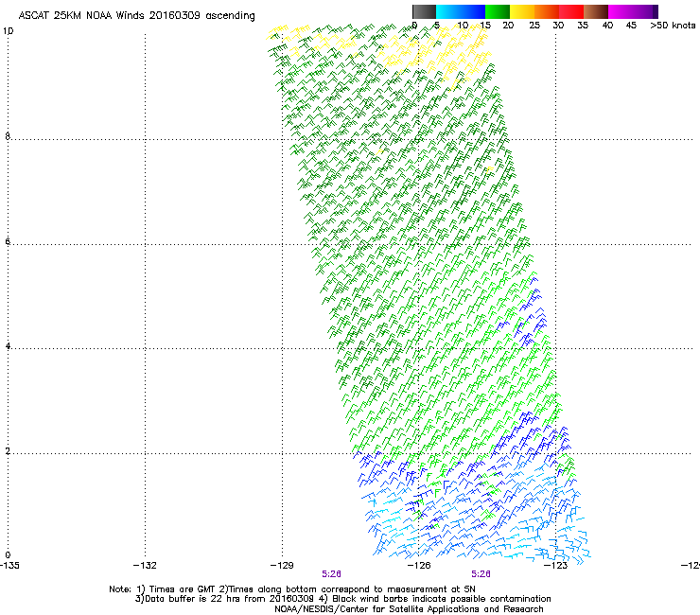This screenshot has height=615, width=700.
Task: Click the '10' label under the color bar
Action: (463, 26)
